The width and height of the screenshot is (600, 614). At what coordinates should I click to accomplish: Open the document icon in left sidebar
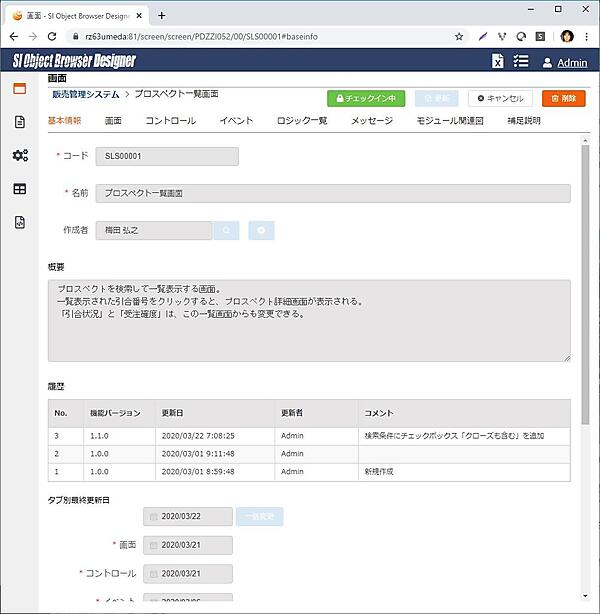[x=19, y=122]
